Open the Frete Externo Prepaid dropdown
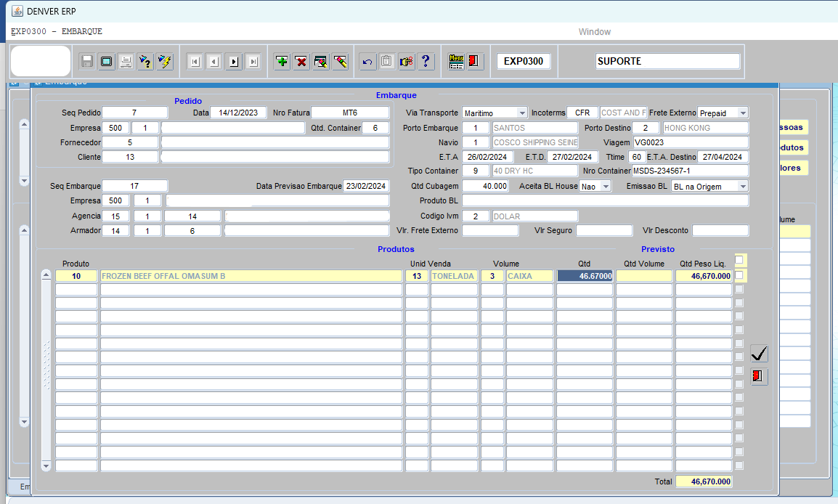The width and height of the screenshot is (838, 504). click(x=743, y=113)
